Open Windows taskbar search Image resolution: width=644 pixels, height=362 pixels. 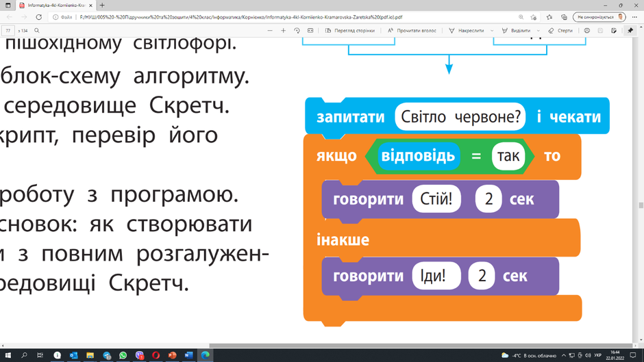click(24, 355)
